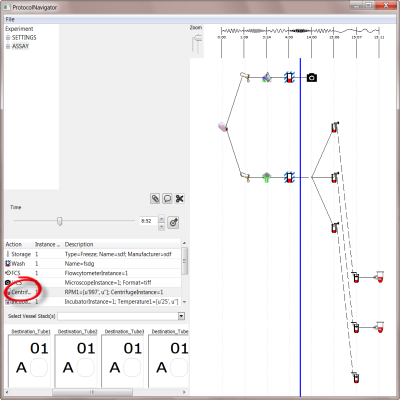The height and width of the screenshot is (400, 400).
Task: Expand the SETTINGS tree item
Action: 8,38
